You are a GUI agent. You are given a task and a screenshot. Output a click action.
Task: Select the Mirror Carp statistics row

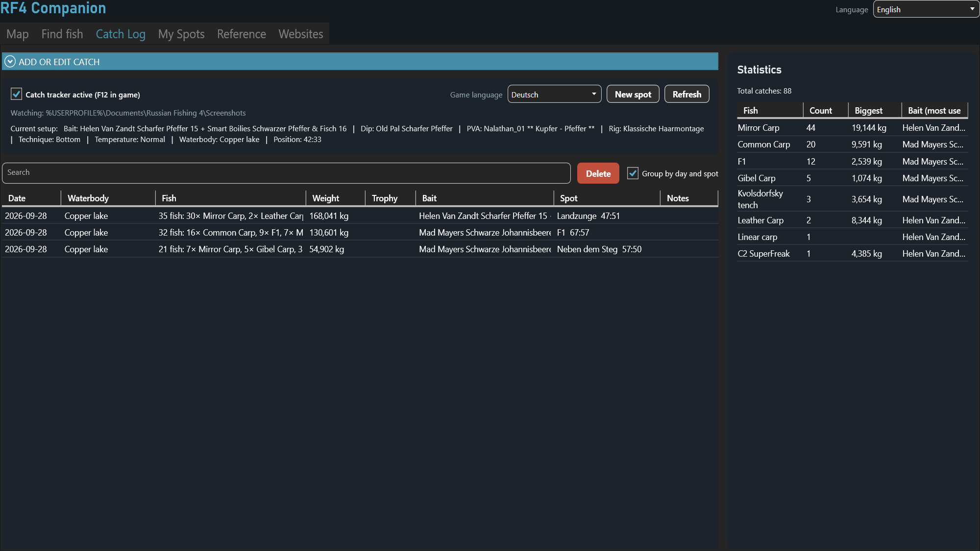pyautogui.click(x=853, y=128)
